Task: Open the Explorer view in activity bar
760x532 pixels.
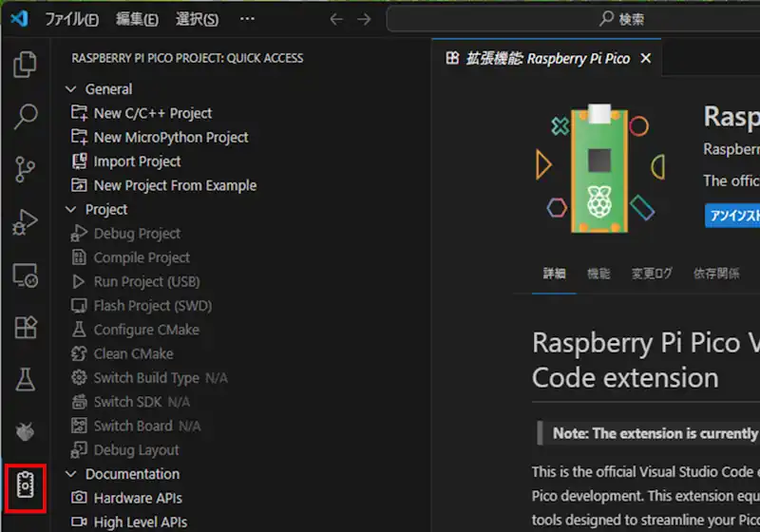Action: coord(25,64)
